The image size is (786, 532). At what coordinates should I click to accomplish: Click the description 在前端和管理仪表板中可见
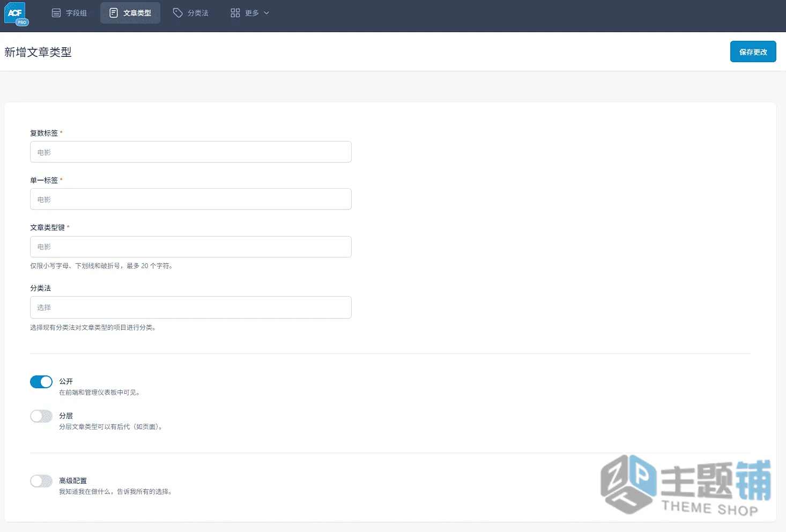(99, 393)
